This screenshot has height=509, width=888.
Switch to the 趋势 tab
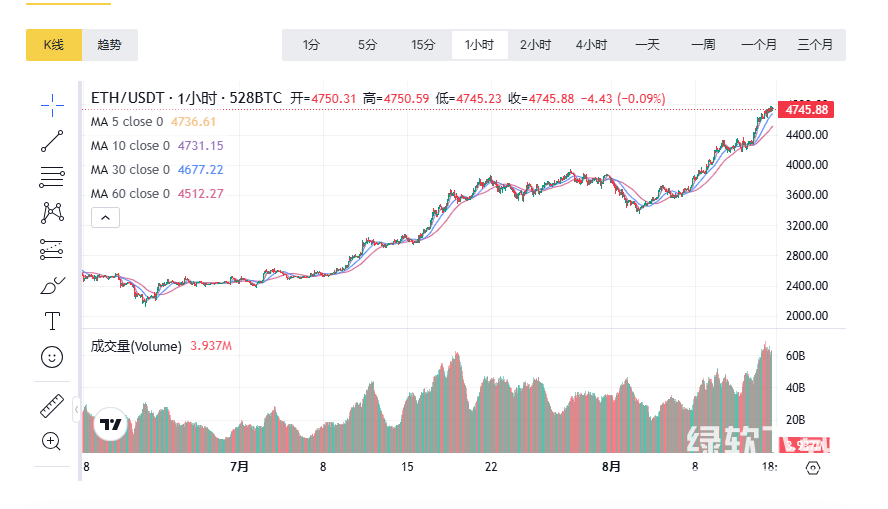click(110, 45)
